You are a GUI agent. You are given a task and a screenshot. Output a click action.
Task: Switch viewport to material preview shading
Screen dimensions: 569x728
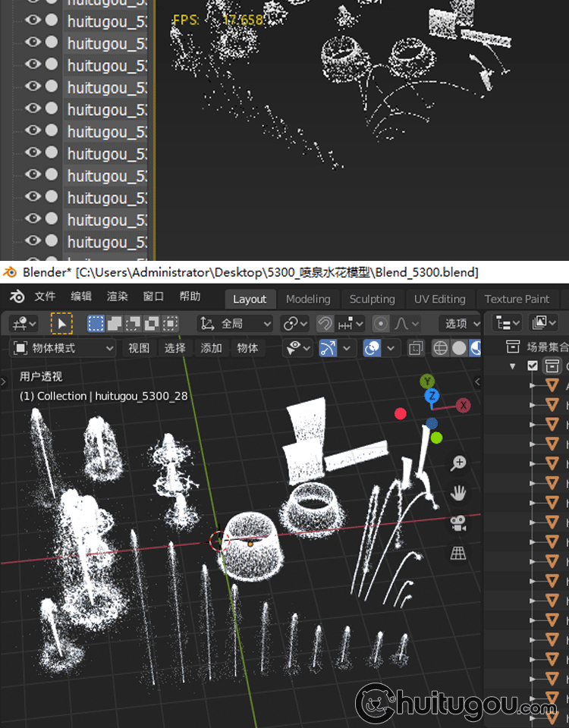(475, 348)
